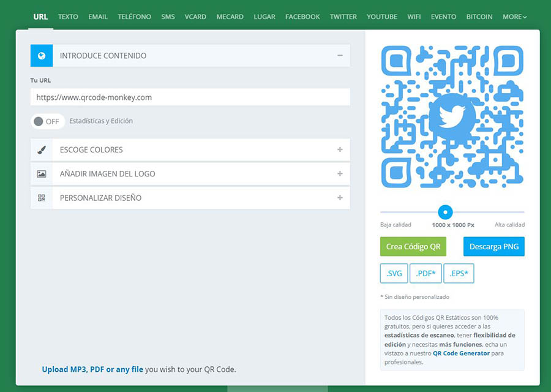Click the QR icon for Personalizar Diseño
The height and width of the screenshot is (392, 551).
(42, 198)
